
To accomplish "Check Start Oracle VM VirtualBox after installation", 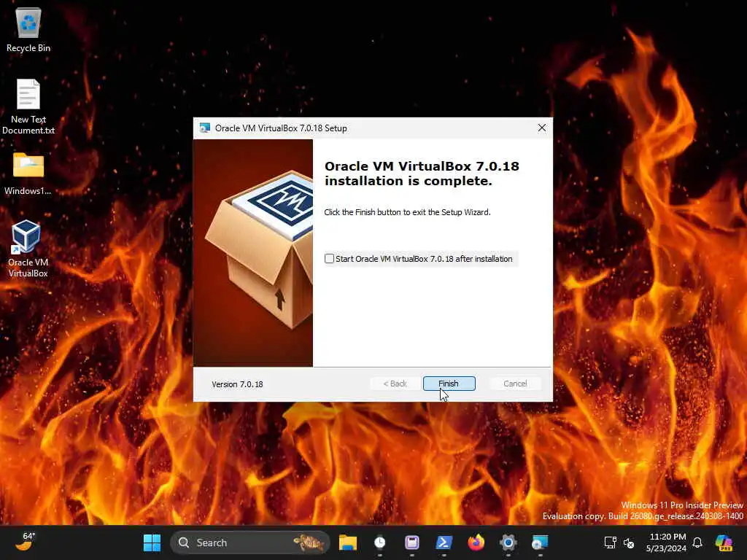I will tap(329, 259).
